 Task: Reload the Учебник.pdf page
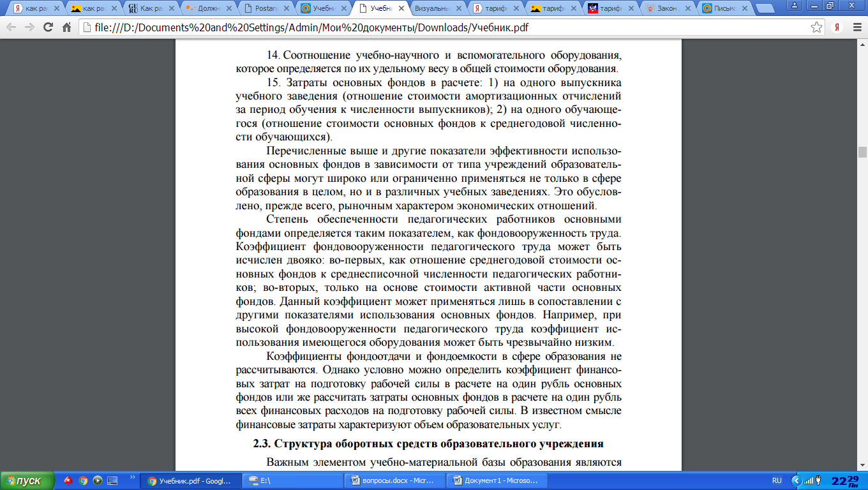48,28
